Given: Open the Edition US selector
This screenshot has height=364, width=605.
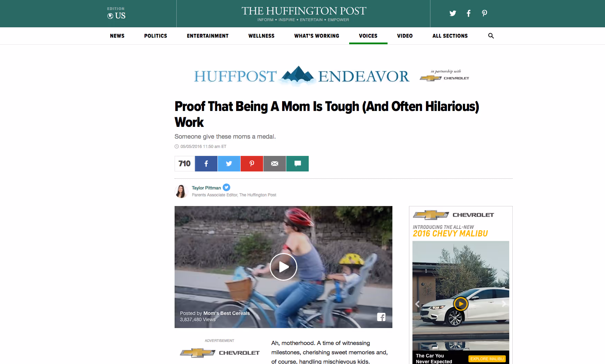Looking at the screenshot, I should 117,13.
